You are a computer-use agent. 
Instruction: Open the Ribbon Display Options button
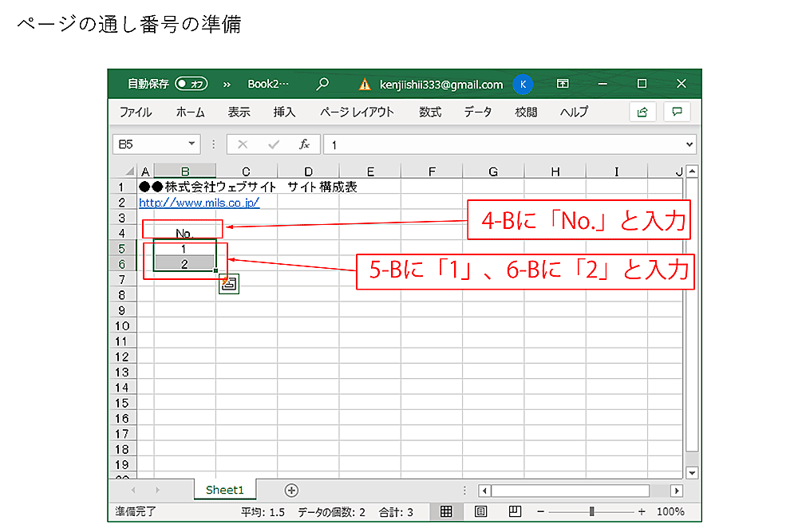pos(563,84)
